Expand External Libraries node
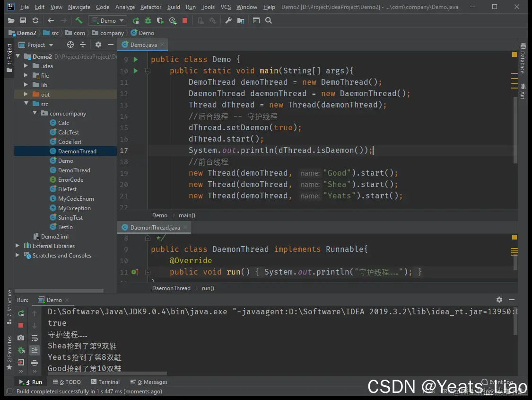The width and height of the screenshot is (532, 400). tap(17, 246)
